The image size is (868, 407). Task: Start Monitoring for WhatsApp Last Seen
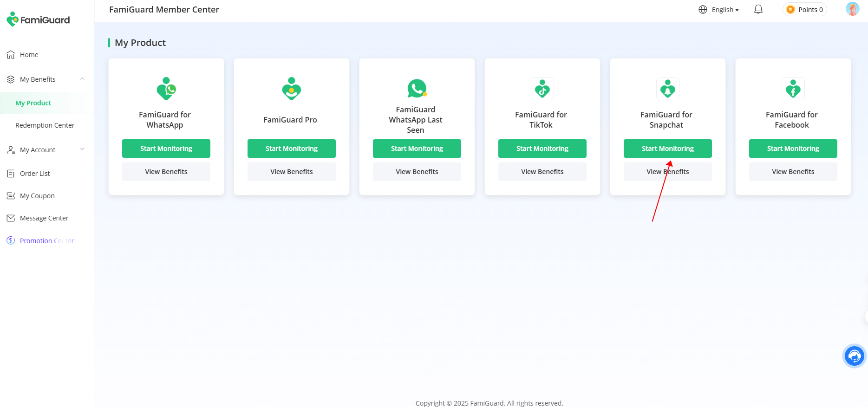coord(417,149)
